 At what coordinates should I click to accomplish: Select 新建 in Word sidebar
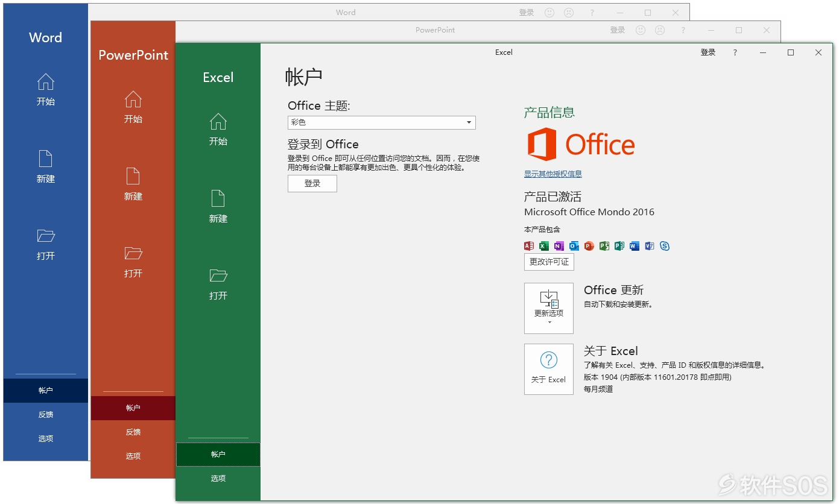point(46,167)
